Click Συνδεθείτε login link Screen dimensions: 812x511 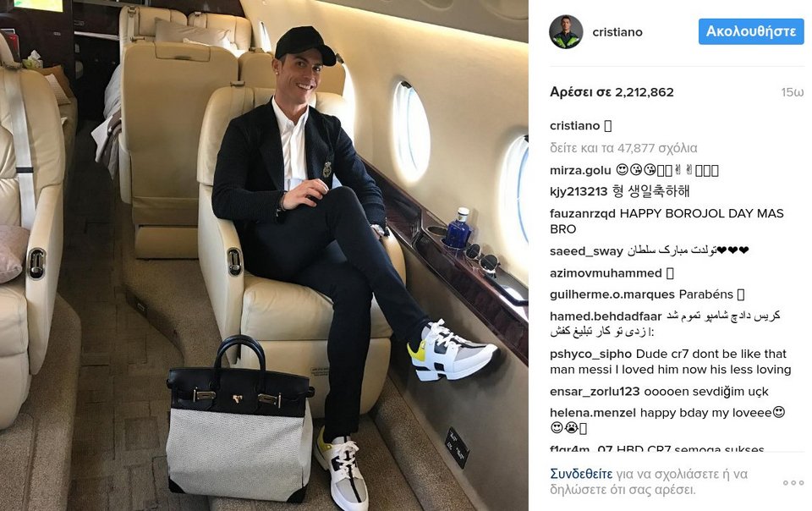click(581, 474)
